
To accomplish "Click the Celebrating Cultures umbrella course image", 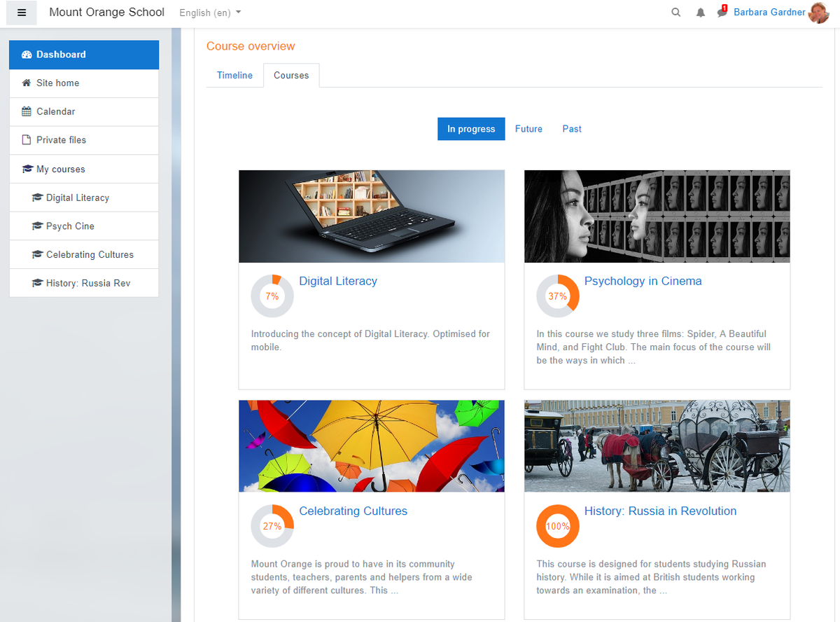I will (371, 445).
